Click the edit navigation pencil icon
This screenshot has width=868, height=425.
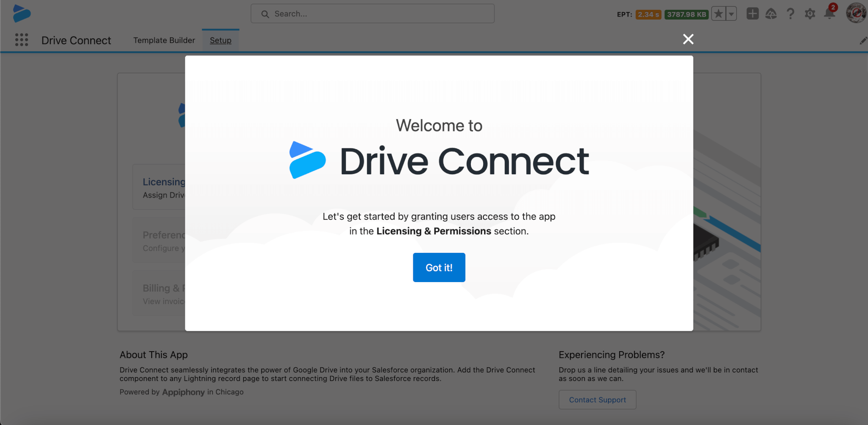pos(863,41)
